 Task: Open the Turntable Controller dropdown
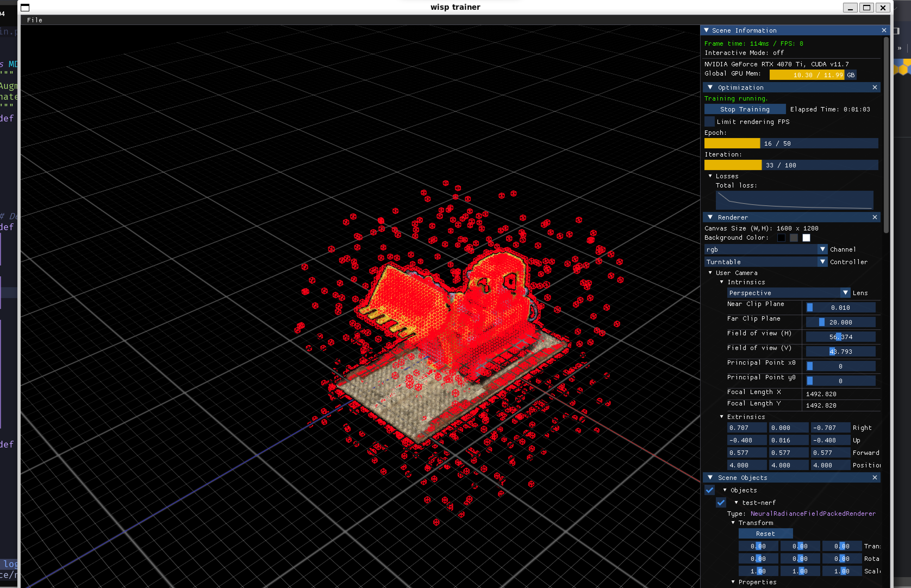(x=766, y=262)
